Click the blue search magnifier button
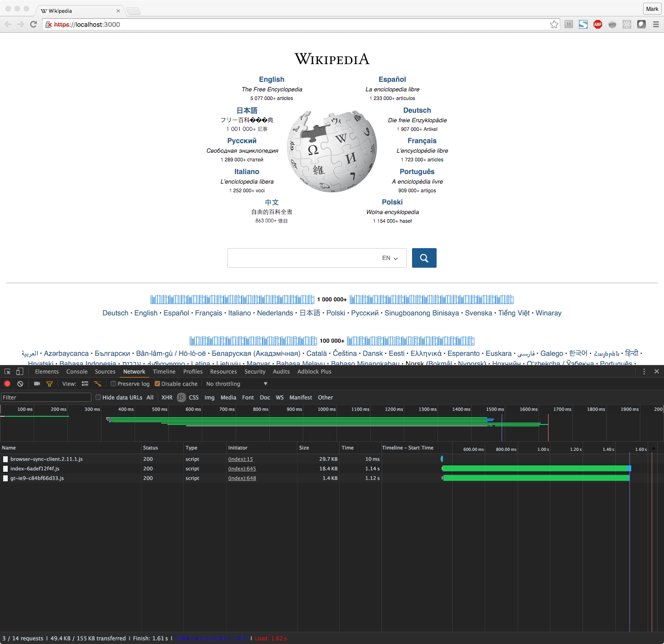The image size is (664, 644). click(x=424, y=258)
